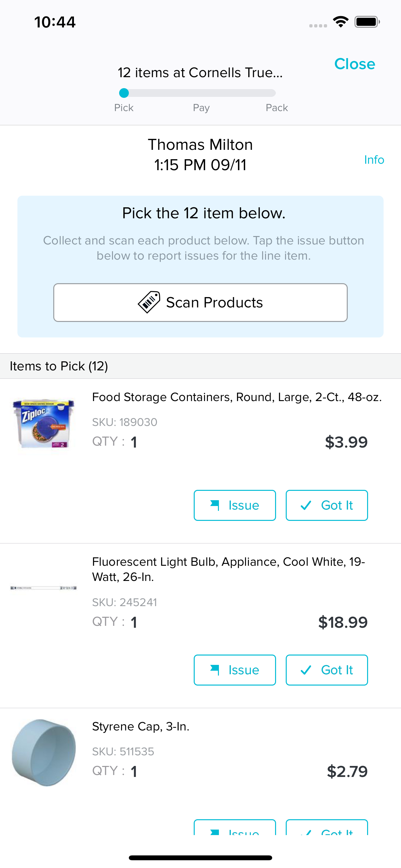Open the Items to Pick section header
401x868 pixels.
pos(59,366)
